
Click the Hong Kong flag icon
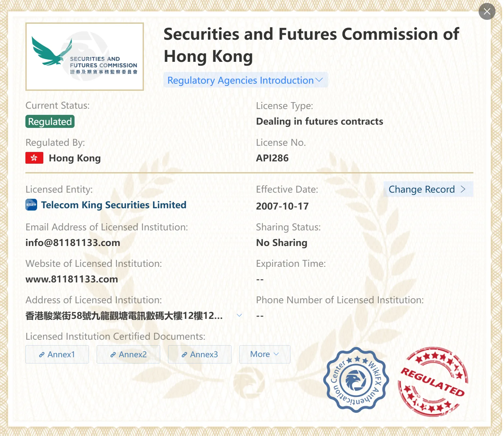35,158
